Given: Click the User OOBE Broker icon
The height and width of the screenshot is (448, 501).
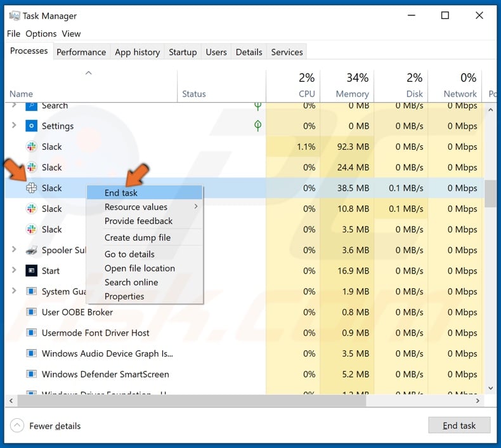Looking at the screenshot, I should point(31,312).
